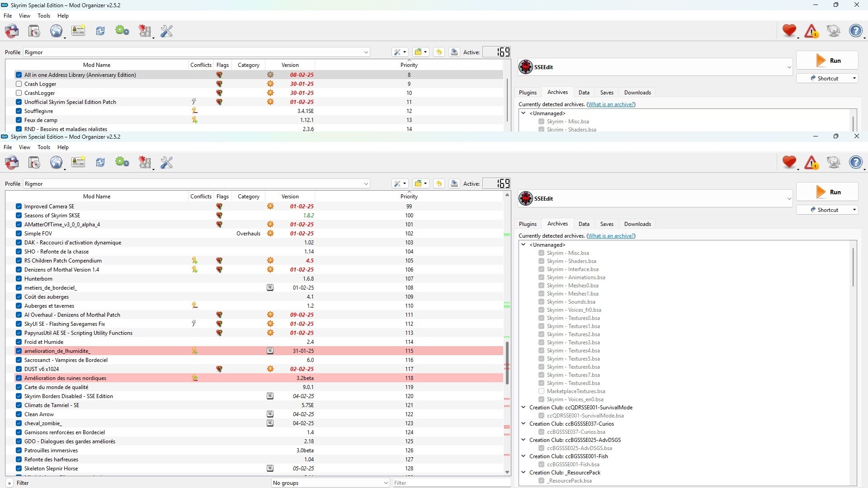The width and height of the screenshot is (868, 488).
Task: Open View menu in lower window
Action: click(x=24, y=147)
